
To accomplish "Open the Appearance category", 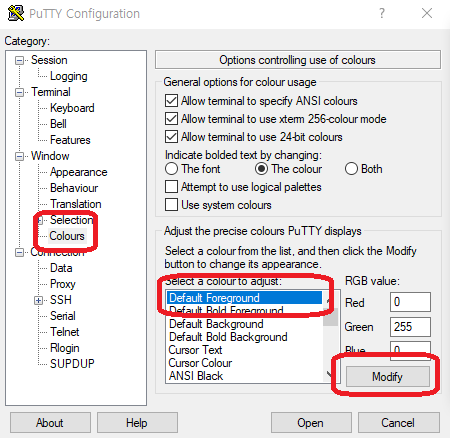I will pyautogui.click(x=79, y=172).
